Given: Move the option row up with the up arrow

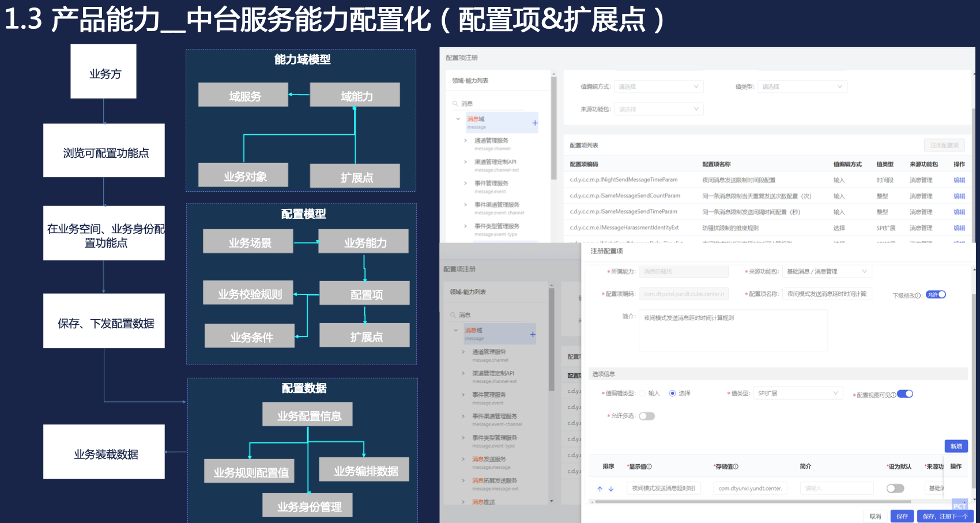Looking at the screenshot, I should (x=600, y=488).
